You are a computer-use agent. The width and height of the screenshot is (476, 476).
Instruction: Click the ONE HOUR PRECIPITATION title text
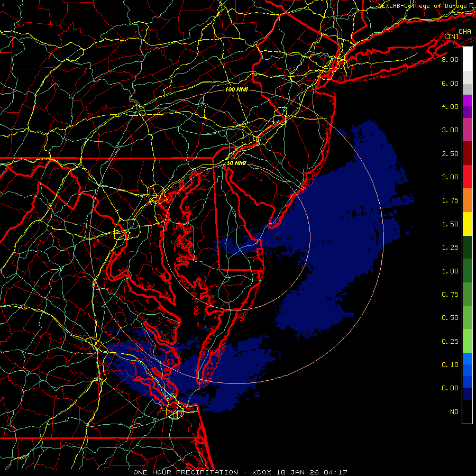(186, 472)
